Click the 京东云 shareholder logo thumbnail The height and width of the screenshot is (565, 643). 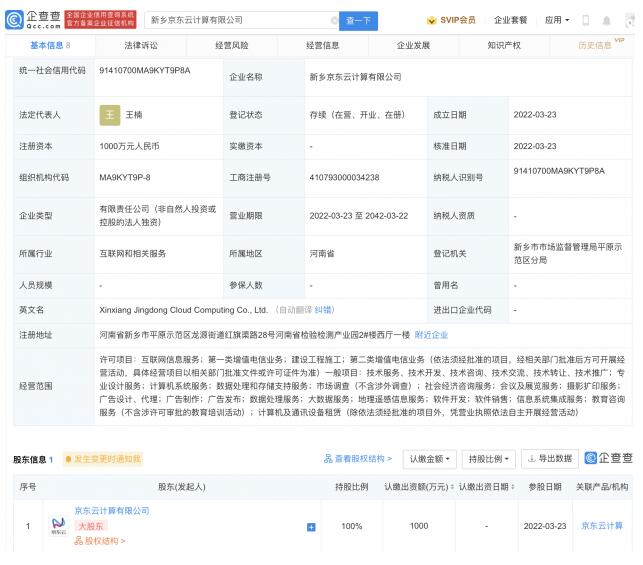click(x=58, y=526)
